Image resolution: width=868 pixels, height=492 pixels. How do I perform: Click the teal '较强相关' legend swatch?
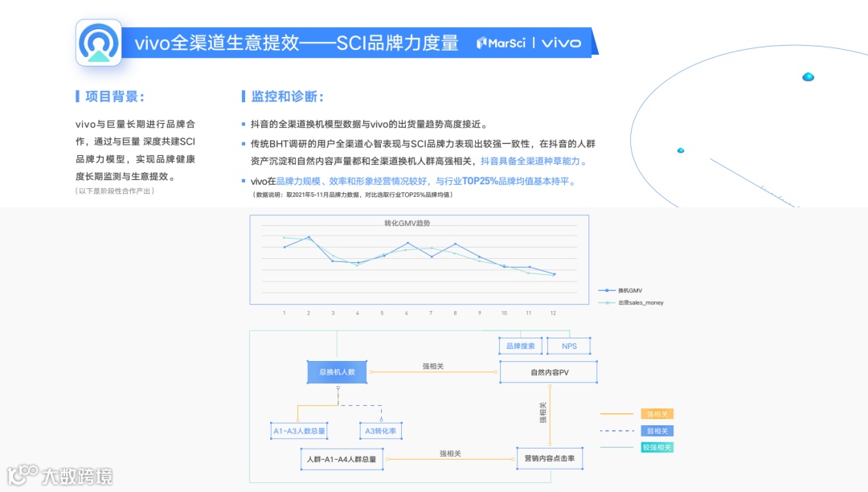657,447
